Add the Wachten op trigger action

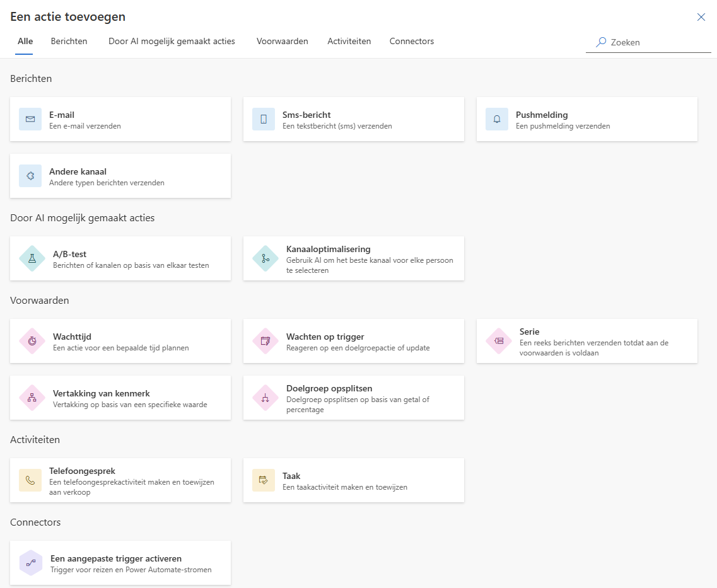pyautogui.click(x=353, y=341)
